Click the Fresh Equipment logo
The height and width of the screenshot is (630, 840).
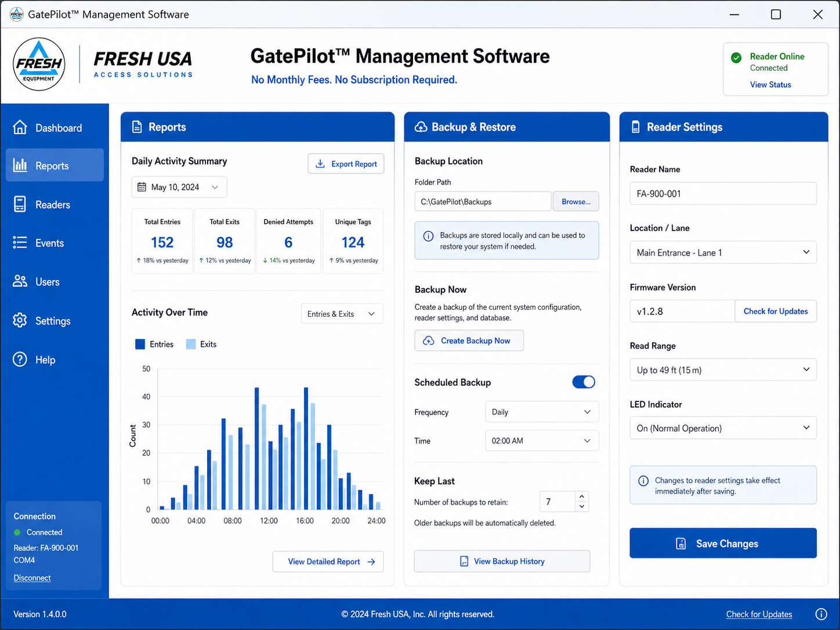(x=39, y=64)
